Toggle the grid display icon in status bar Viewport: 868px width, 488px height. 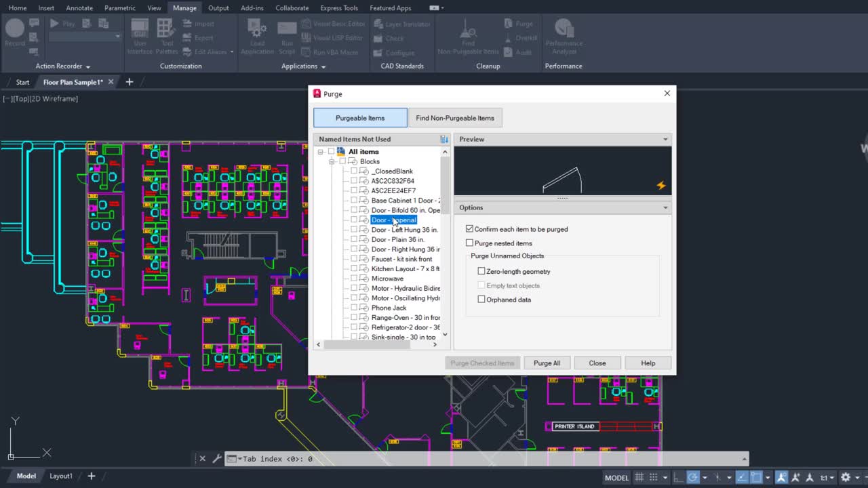click(639, 477)
